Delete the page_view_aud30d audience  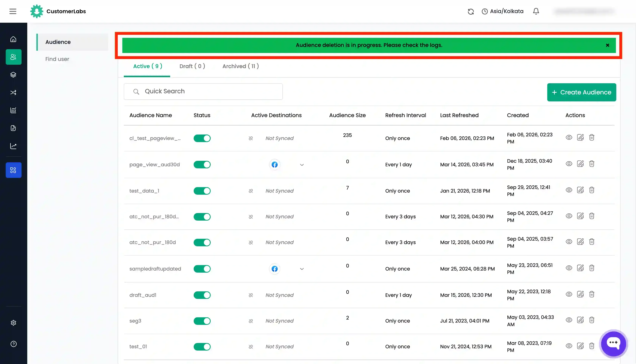click(592, 164)
